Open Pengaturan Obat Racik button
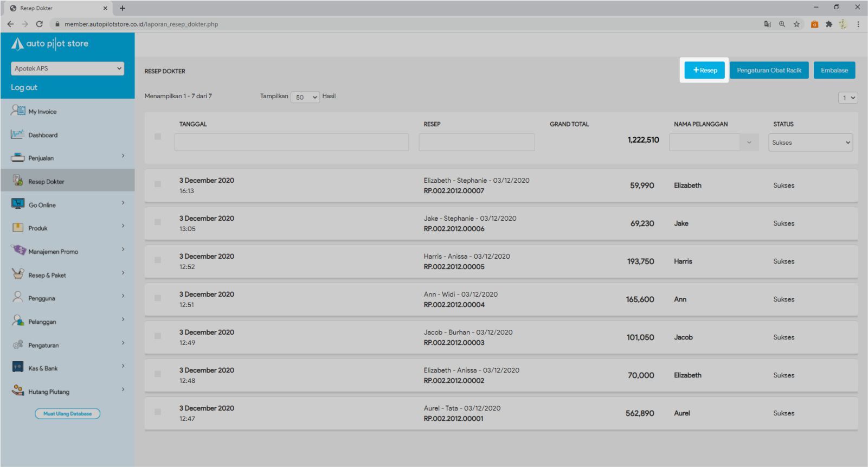 (x=769, y=71)
